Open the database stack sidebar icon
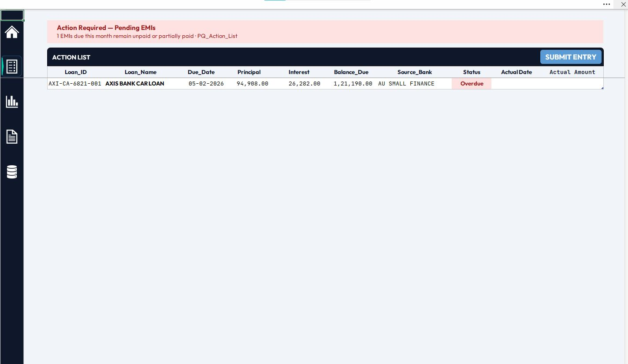This screenshot has height=364, width=628. click(12, 172)
